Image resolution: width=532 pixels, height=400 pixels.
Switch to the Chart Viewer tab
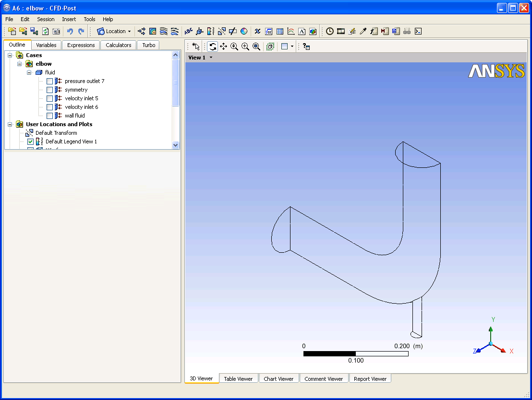tap(278, 378)
